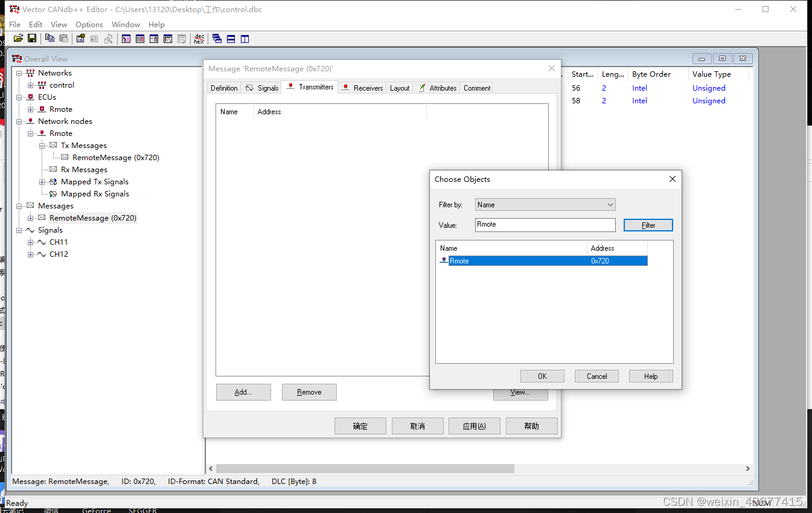
Task: Click the Value input field containing Rmote
Action: click(545, 225)
